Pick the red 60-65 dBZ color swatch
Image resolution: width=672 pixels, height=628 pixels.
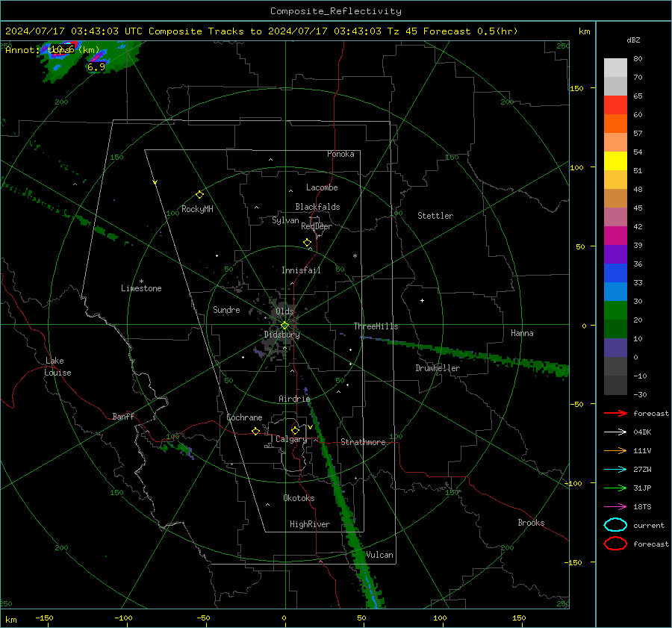click(615, 105)
